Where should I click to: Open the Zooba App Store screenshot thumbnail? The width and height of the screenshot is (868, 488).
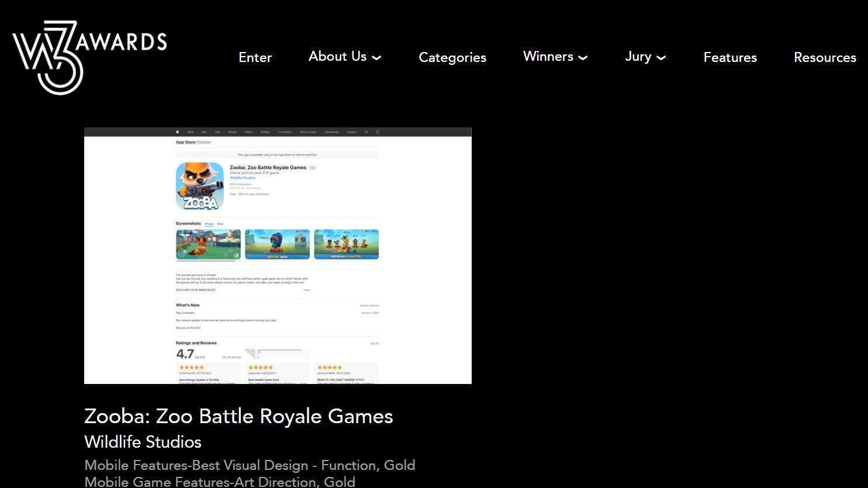[278, 255]
